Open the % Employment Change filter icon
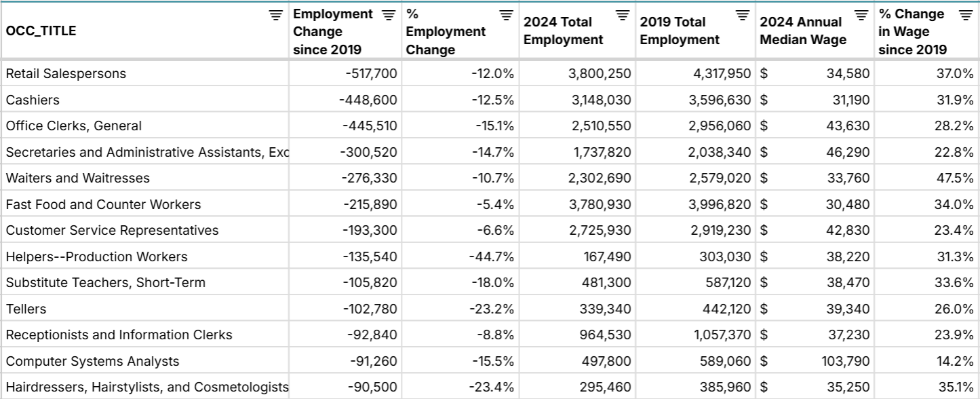This screenshot has width=980, height=399. pos(503,13)
